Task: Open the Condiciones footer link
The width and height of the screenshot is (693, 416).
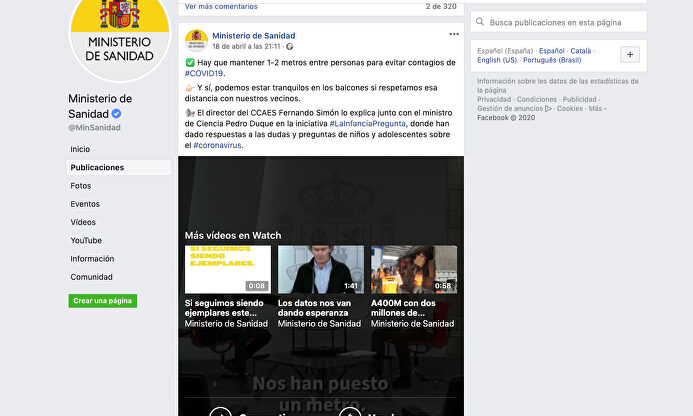Action: (x=537, y=99)
